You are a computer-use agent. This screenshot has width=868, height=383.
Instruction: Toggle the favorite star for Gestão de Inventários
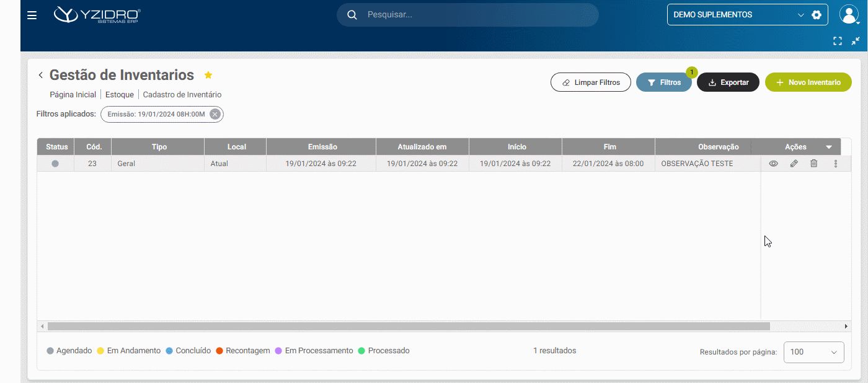tap(208, 75)
